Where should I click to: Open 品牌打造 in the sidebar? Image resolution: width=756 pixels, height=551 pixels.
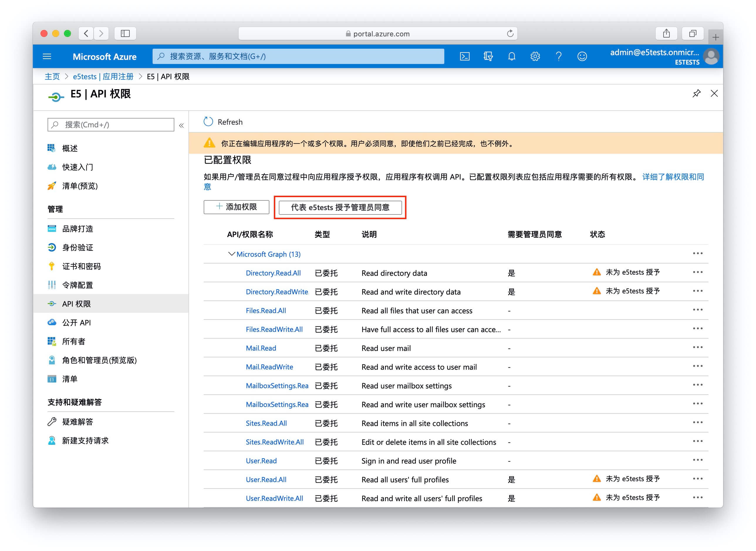[77, 229]
